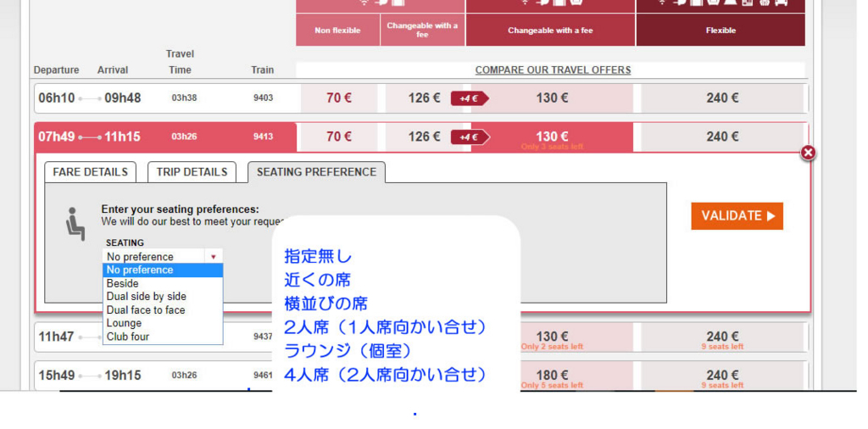Click the seat passenger icon
The height and width of the screenshot is (429, 868).
point(75,224)
